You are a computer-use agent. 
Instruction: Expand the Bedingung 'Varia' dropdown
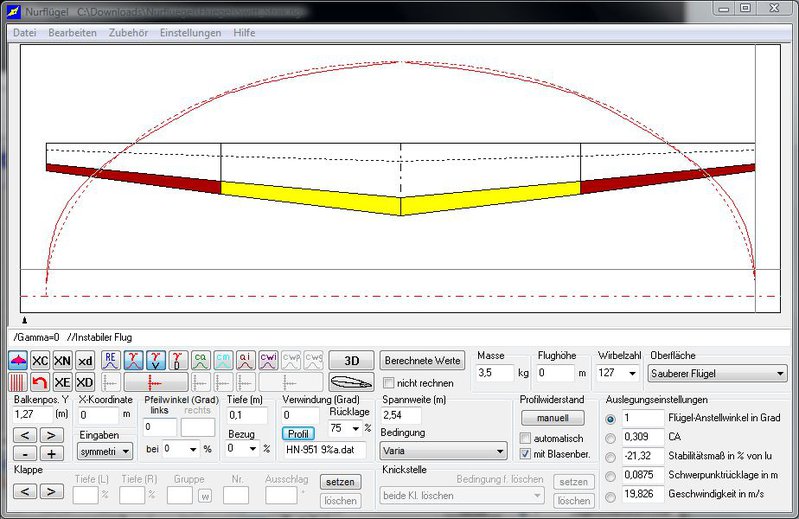coord(443,451)
